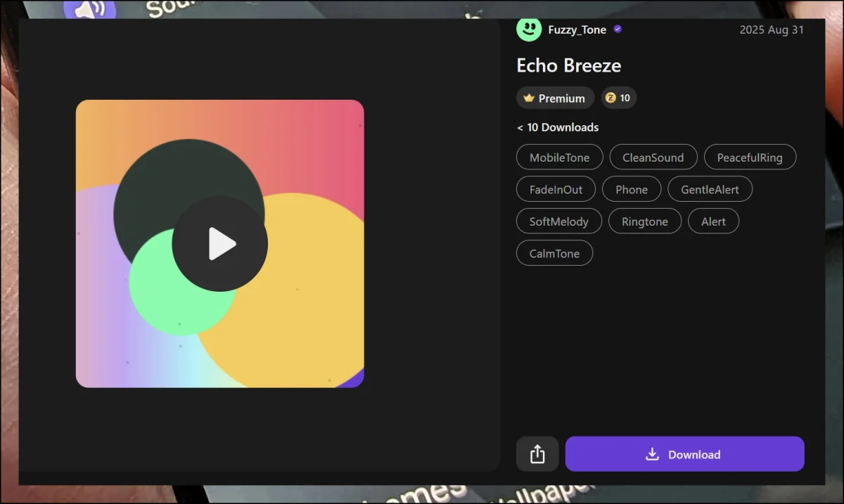Screen dimensions: 844x504
Task: Open the SoftMelody tag
Action: pyautogui.click(x=559, y=221)
